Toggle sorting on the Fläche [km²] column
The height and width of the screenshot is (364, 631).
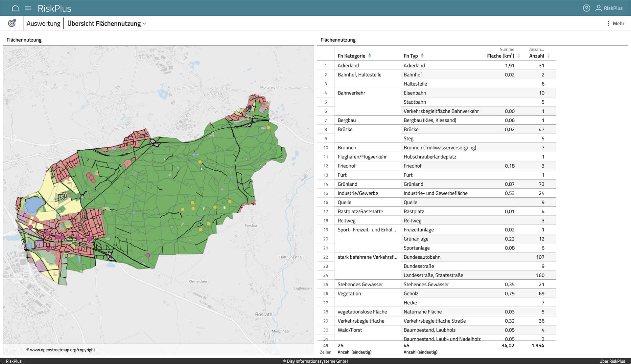pyautogui.click(x=518, y=55)
